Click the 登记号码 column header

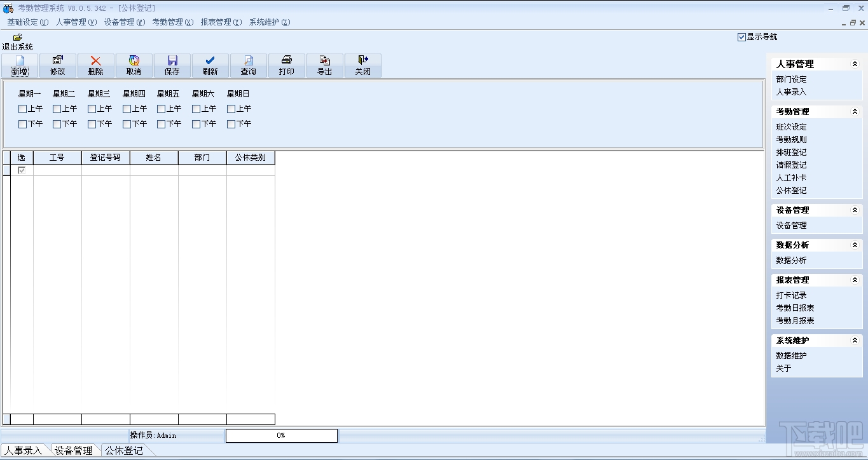[106, 158]
